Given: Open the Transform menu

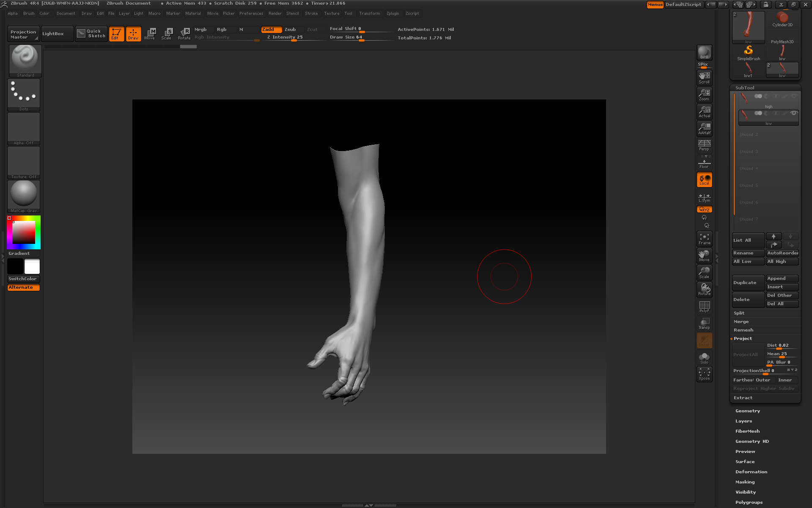Looking at the screenshot, I should (369, 14).
